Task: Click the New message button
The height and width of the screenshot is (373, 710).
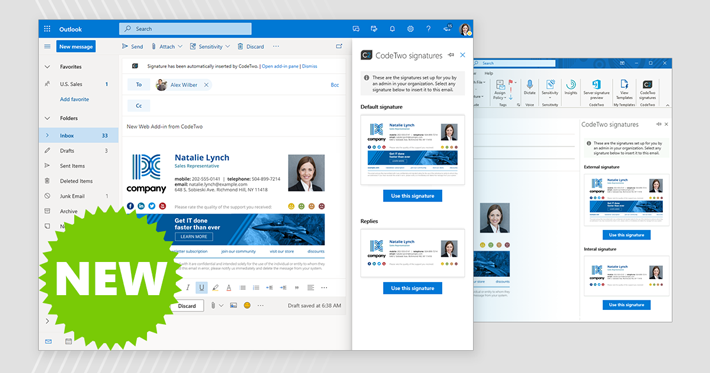Action: 76,47
